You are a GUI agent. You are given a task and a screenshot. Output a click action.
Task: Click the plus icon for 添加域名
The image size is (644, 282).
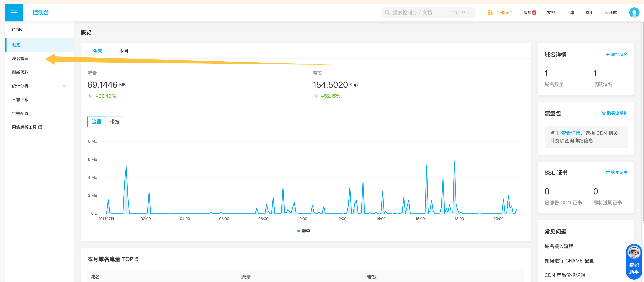tap(607, 55)
